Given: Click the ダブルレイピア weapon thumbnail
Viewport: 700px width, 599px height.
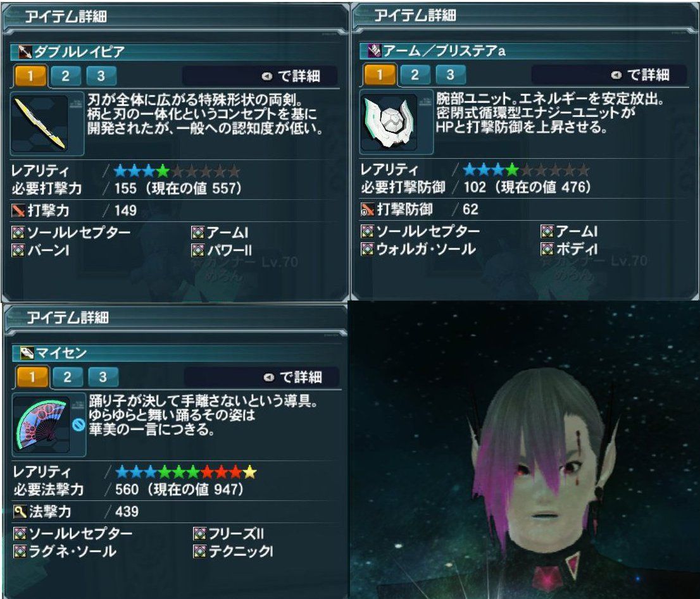Looking at the screenshot, I should pos(41,123).
